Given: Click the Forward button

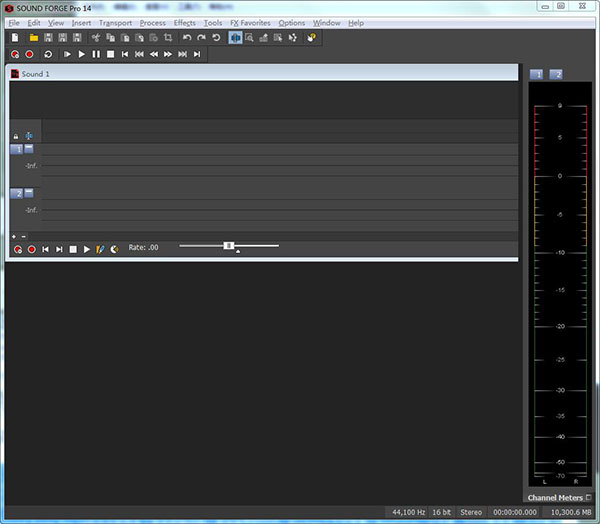Looking at the screenshot, I should [x=168, y=54].
